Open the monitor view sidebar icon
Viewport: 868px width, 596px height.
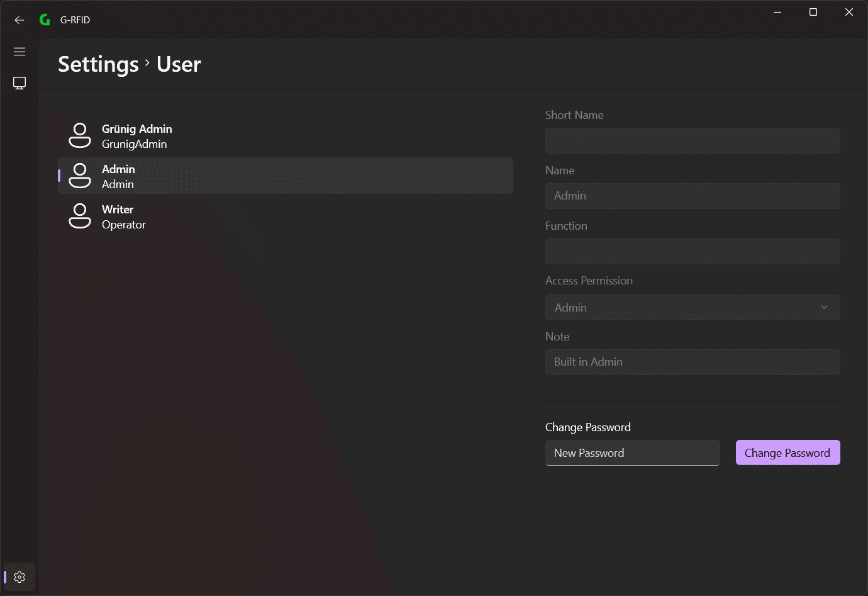19,83
